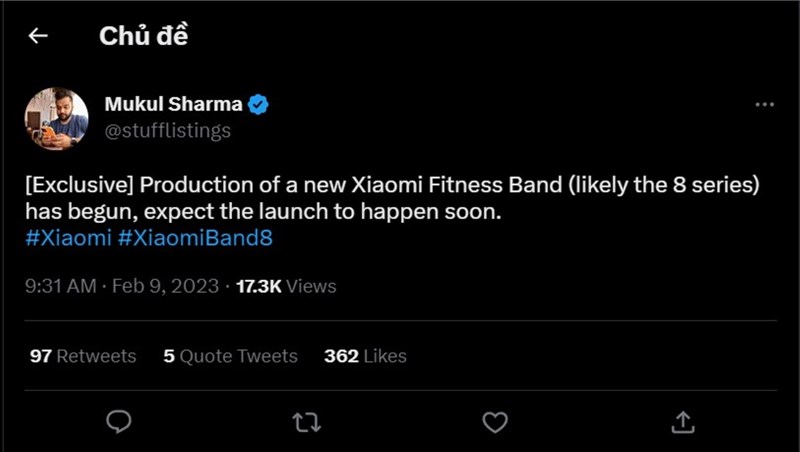Open the three-dot more options menu
The height and width of the screenshot is (452, 800).
[x=764, y=105]
